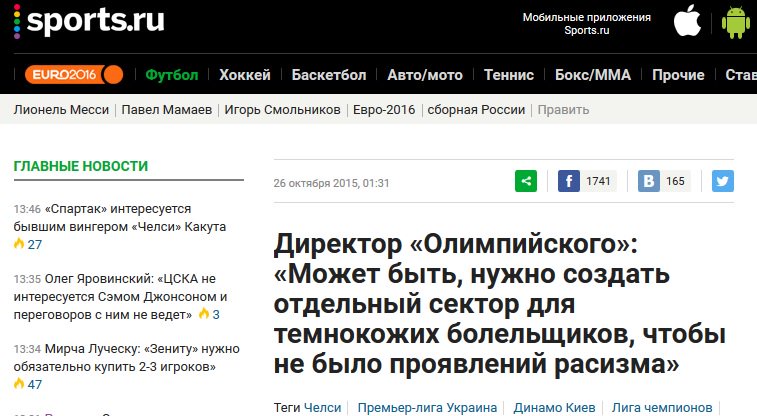Screen dimensions: 757x416
Task: Open the Android app icon
Action: click(736, 21)
